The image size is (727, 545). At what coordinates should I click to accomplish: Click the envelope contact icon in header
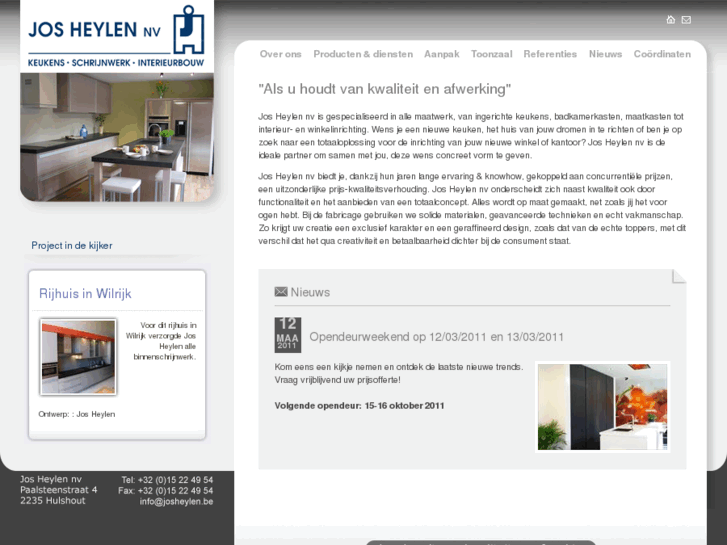pyautogui.click(x=686, y=19)
